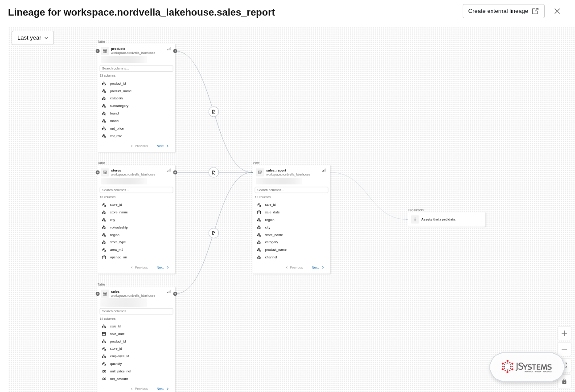Expand downstream plus icon right of sales table
575x392 pixels.
[x=175, y=294]
